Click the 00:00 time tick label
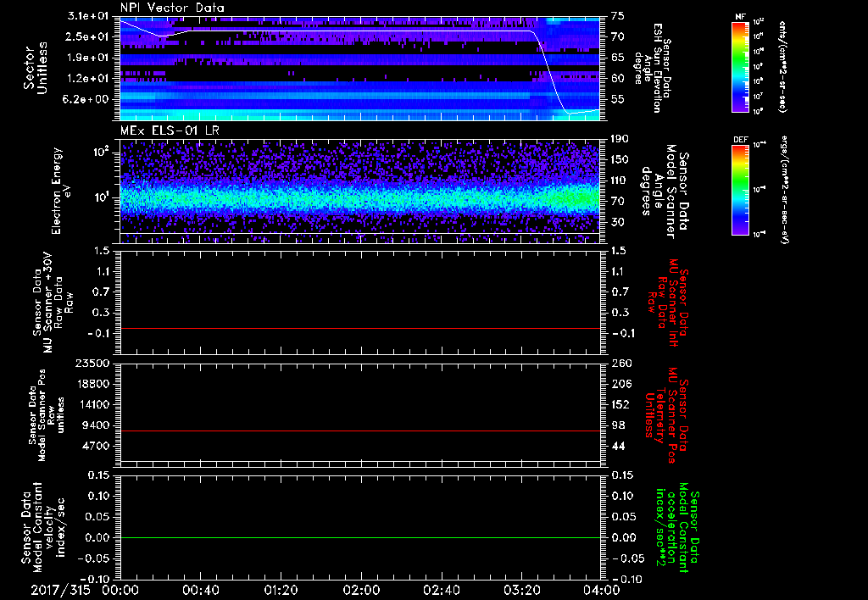 120,590
